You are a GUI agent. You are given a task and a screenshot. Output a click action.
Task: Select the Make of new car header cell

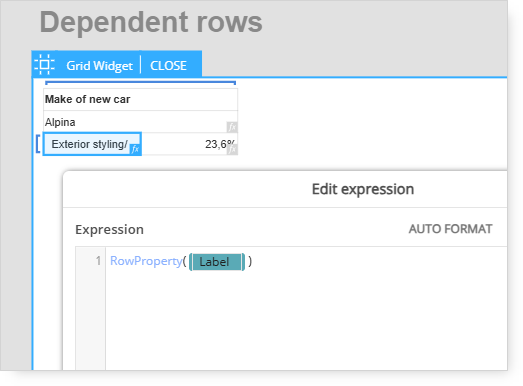(x=140, y=99)
